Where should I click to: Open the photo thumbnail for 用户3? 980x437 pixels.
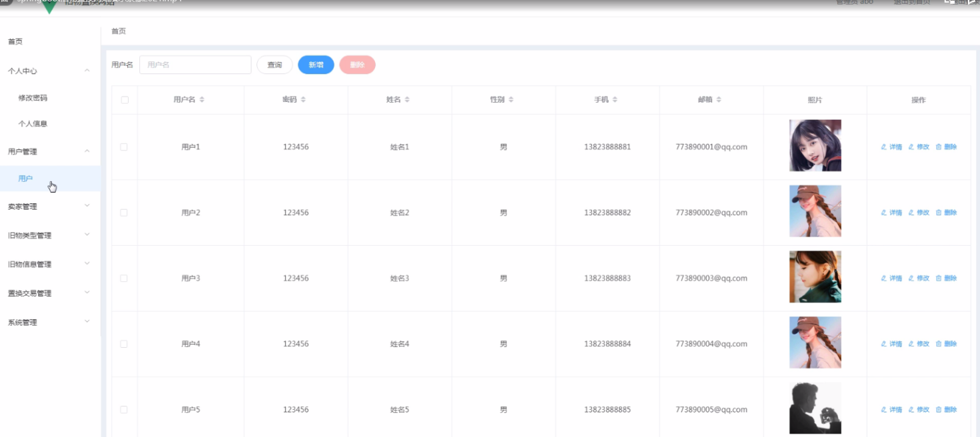click(x=815, y=277)
